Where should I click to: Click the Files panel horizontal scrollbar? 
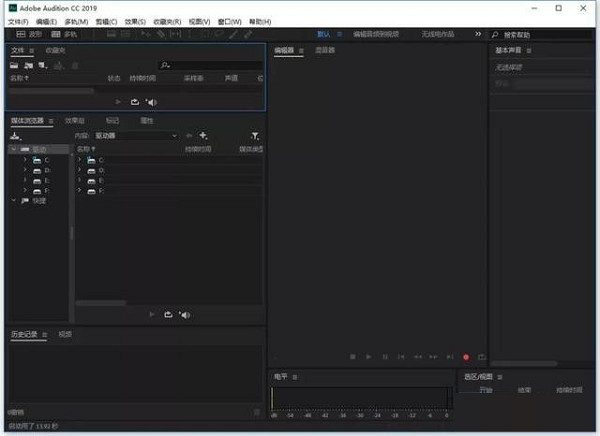51,91
